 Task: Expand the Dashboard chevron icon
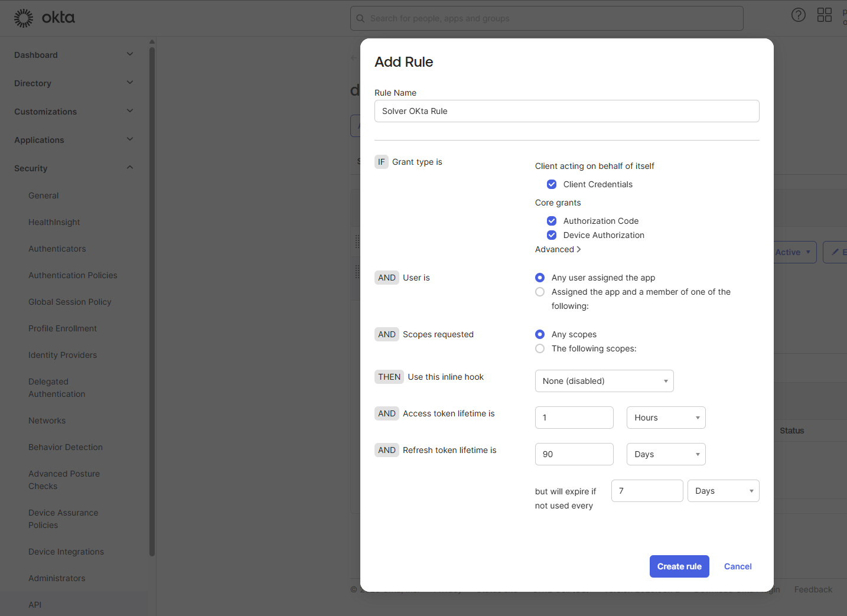pos(130,54)
